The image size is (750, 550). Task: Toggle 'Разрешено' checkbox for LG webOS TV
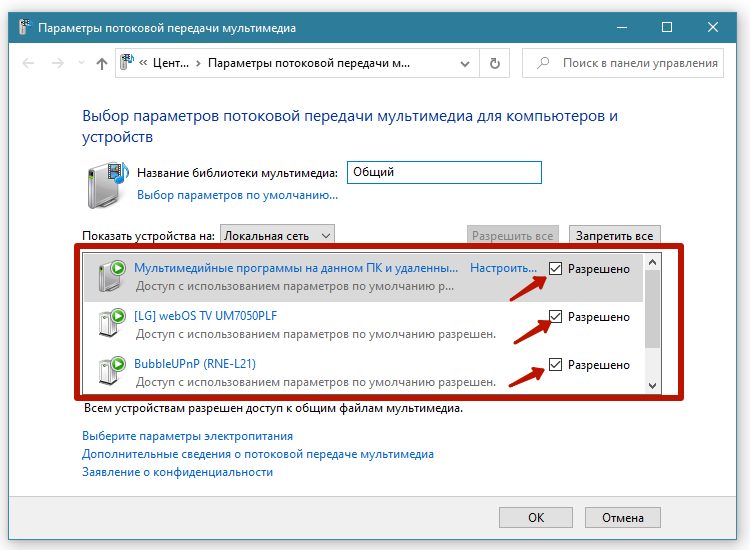pos(555,316)
